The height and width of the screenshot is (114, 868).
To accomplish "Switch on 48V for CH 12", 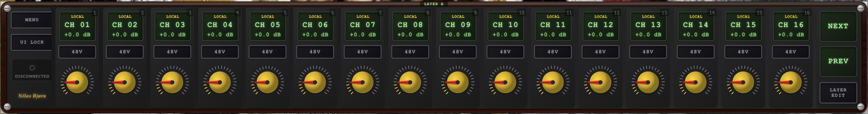I will 601,52.
